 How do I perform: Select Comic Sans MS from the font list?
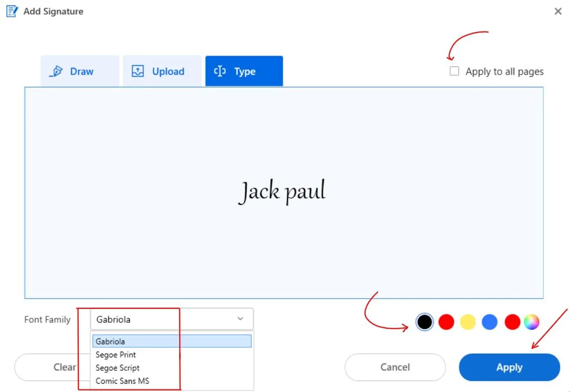[x=122, y=381]
